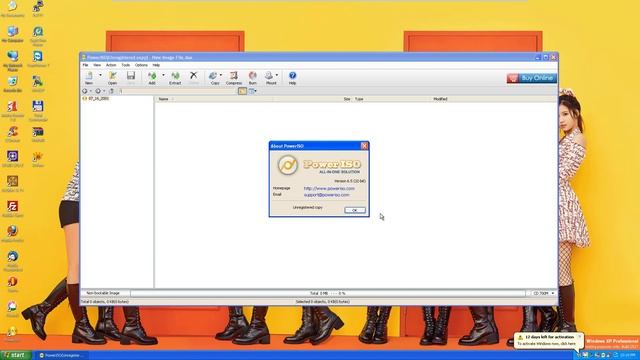
Task: Click the PowerISO taskbar button
Action: [x=61, y=356]
